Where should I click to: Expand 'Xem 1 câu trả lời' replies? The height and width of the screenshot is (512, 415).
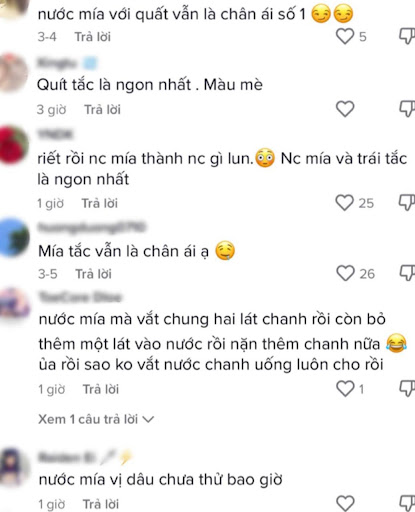click(x=96, y=419)
